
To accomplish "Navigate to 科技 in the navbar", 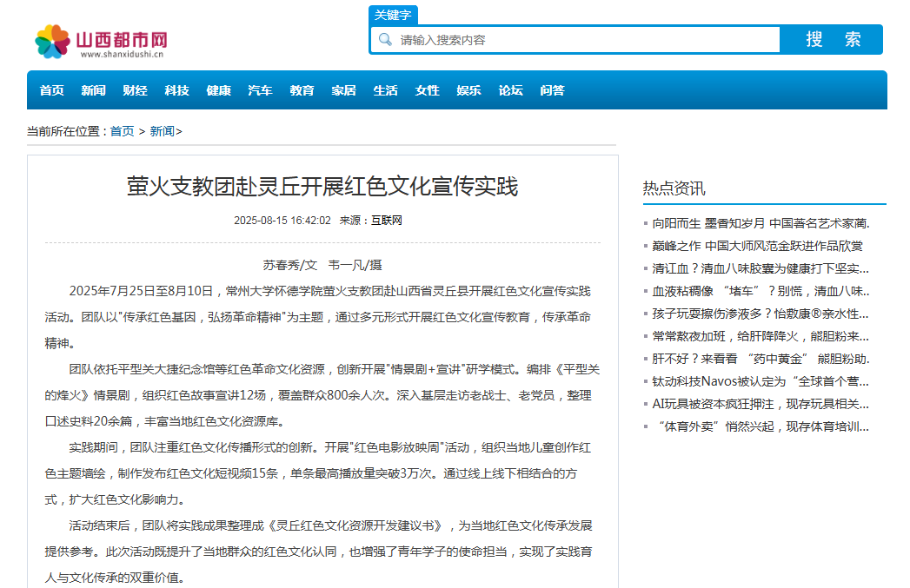I will (x=176, y=90).
